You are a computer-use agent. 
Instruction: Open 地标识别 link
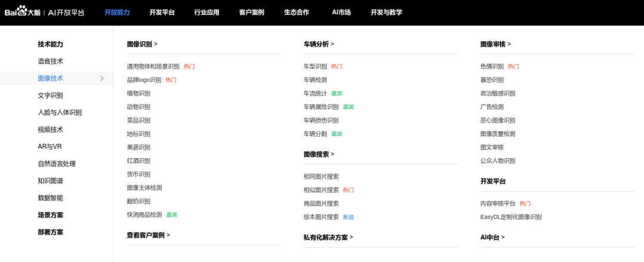138,134
